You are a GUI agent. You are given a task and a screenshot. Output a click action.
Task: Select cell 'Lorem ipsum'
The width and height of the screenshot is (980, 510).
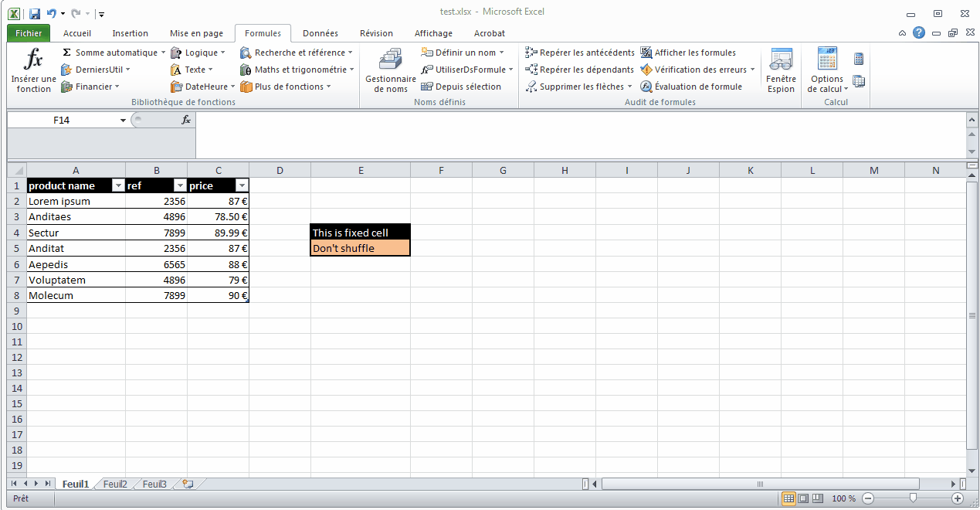[x=76, y=201]
